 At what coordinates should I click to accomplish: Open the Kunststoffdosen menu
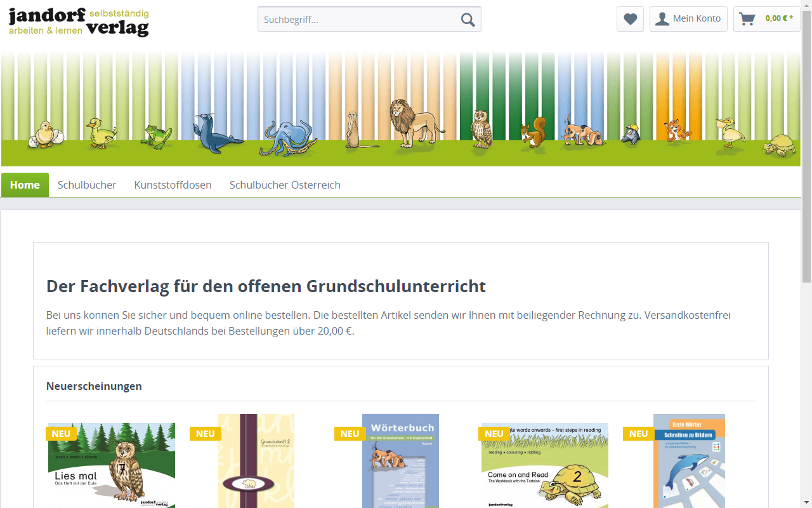pos(173,185)
